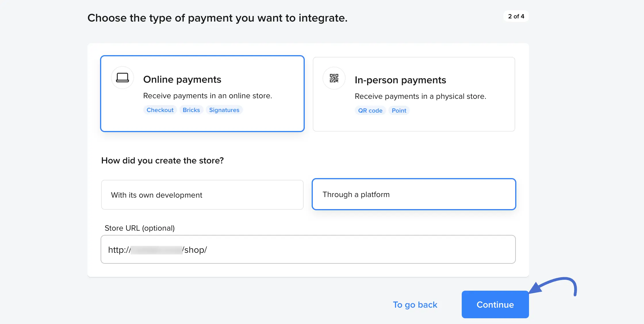
Task: Click the 'How did you create the store?' heading
Action: (162, 161)
